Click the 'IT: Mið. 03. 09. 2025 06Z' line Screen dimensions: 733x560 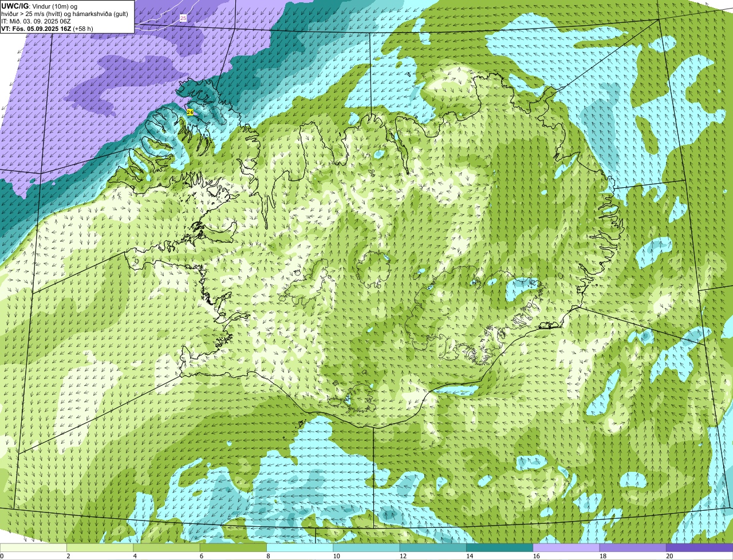click(36, 21)
